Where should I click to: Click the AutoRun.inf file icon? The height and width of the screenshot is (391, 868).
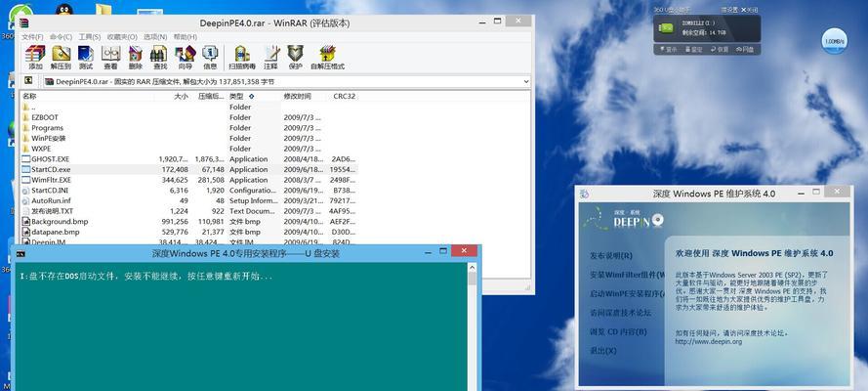26,200
